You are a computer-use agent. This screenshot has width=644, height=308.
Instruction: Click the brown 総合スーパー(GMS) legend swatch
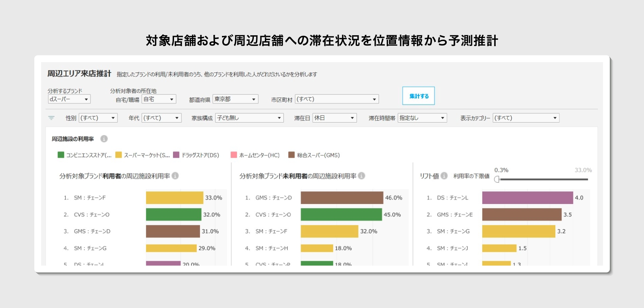coord(292,155)
